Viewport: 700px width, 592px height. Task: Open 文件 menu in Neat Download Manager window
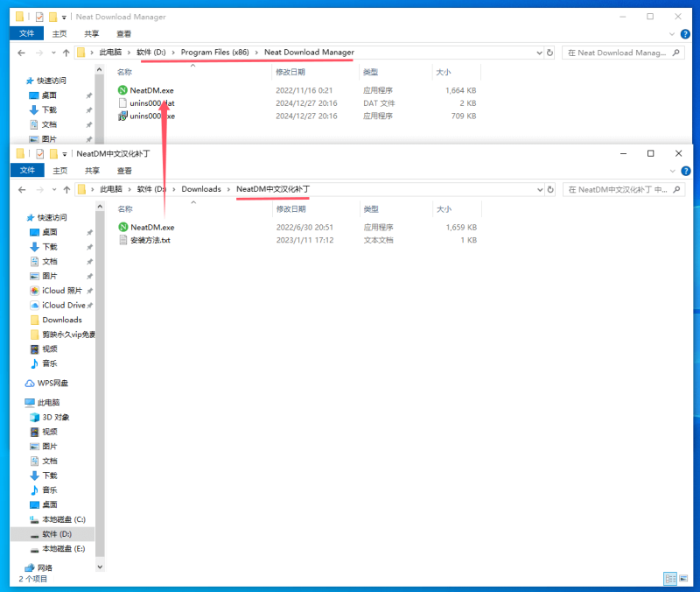pos(26,33)
